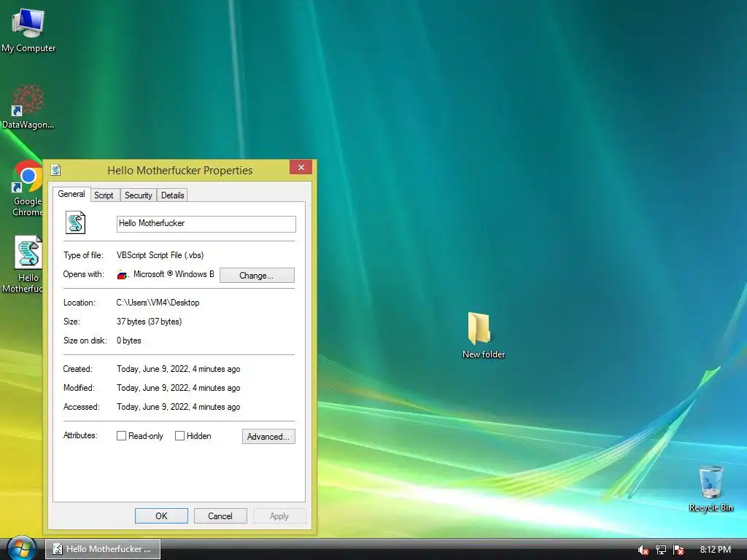Click the Action Center flag tray icon
747x560 pixels.
coord(678,550)
